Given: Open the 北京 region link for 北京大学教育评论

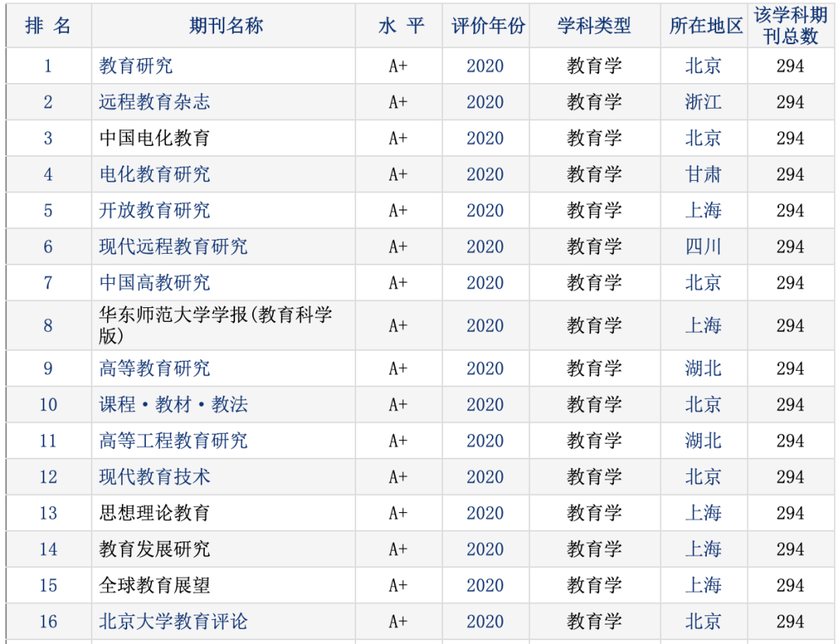Looking at the screenshot, I should click(x=703, y=621).
